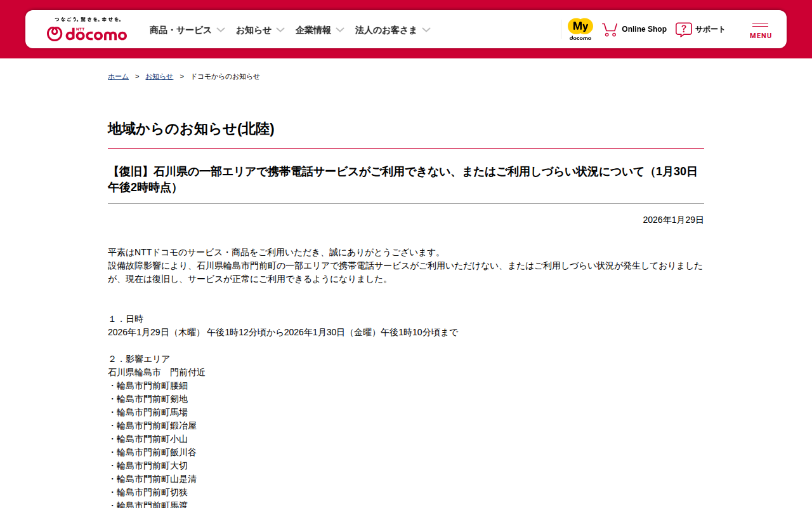Open the My docomo icon
This screenshot has width=812, height=508.
(x=580, y=29)
